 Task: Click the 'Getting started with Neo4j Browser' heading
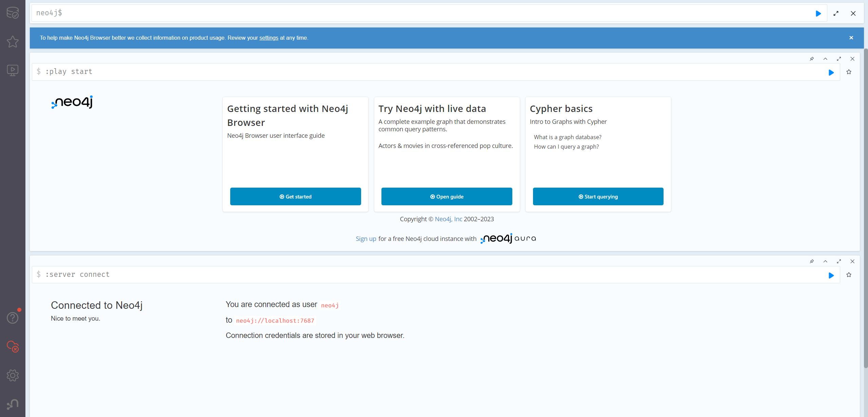pos(288,115)
